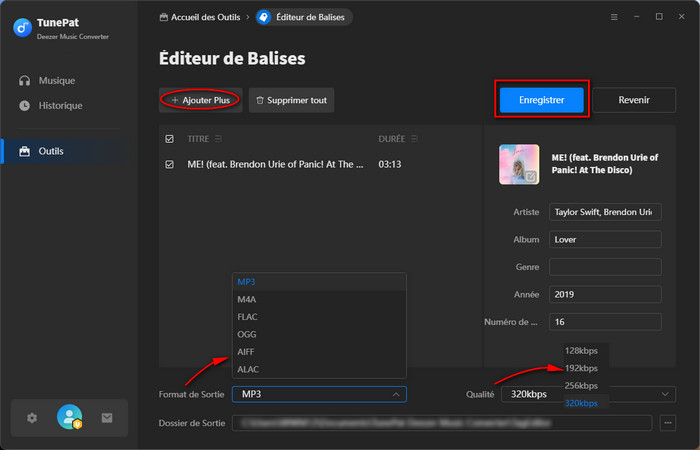Click the Artiste input field
The image size is (700, 450).
(605, 212)
